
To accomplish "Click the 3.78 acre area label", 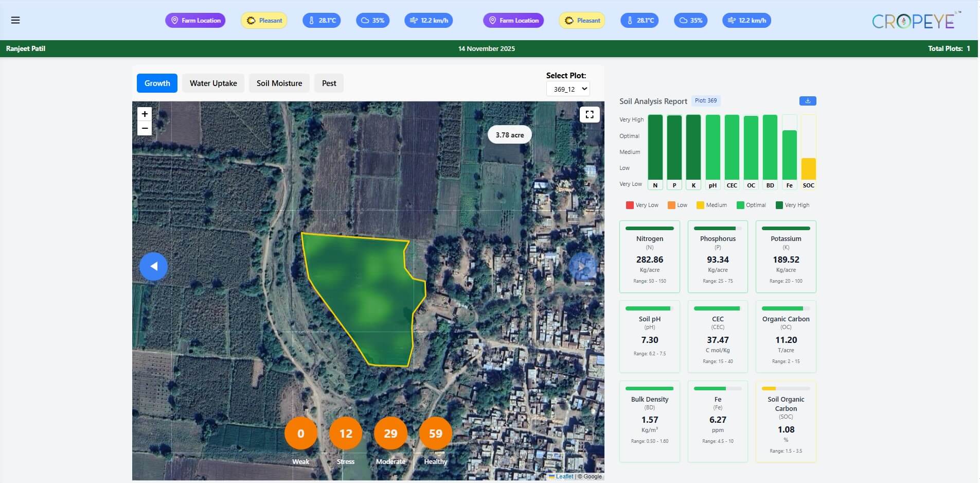I will 509,135.
